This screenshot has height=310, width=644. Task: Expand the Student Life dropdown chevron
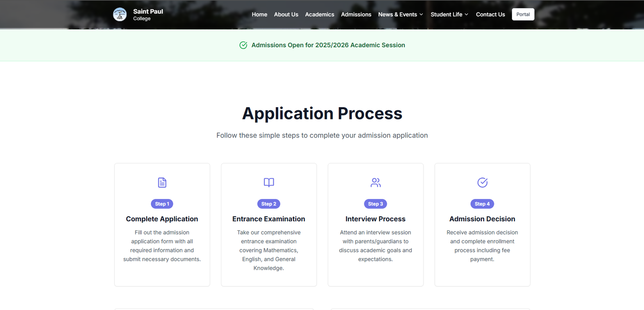click(466, 15)
